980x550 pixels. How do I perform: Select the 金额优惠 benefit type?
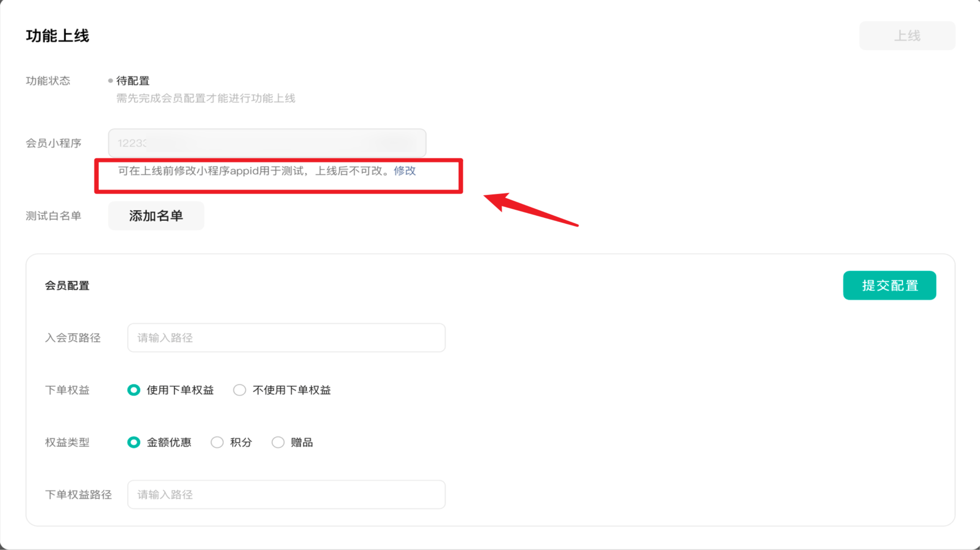pos(134,442)
